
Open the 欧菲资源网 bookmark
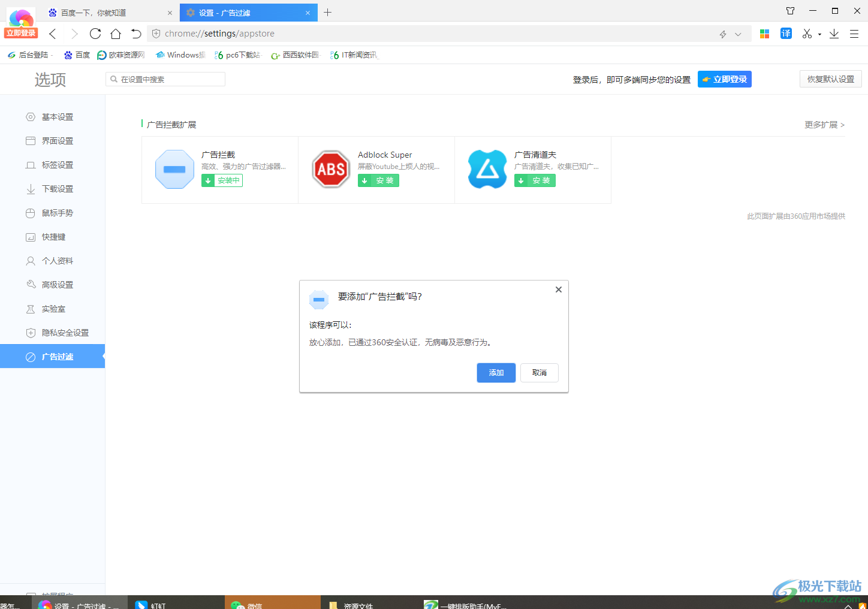tap(121, 55)
